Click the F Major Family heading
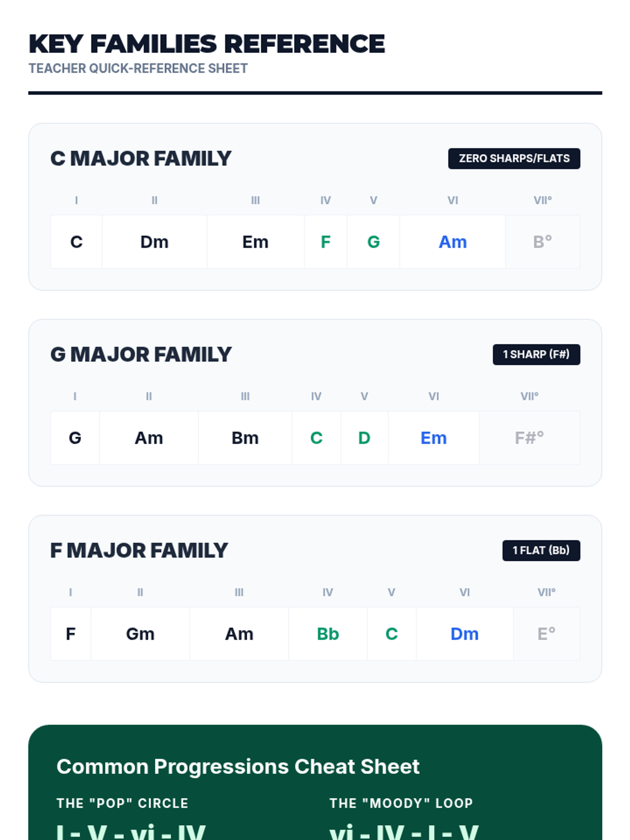This screenshot has width=630, height=840. [139, 550]
